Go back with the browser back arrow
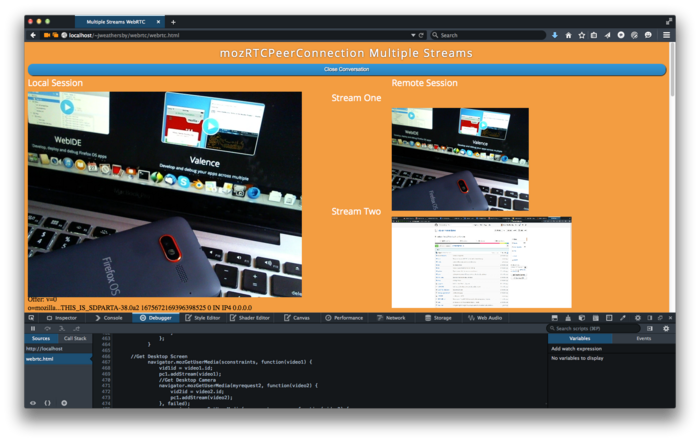This screenshot has height=442, width=700. (x=33, y=35)
